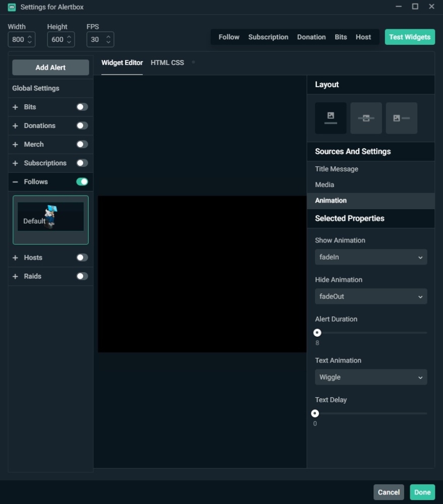This screenshot has height=504, width=443.
Task: Minimize the Alertbox settings window
Action: tap(399, 7)
